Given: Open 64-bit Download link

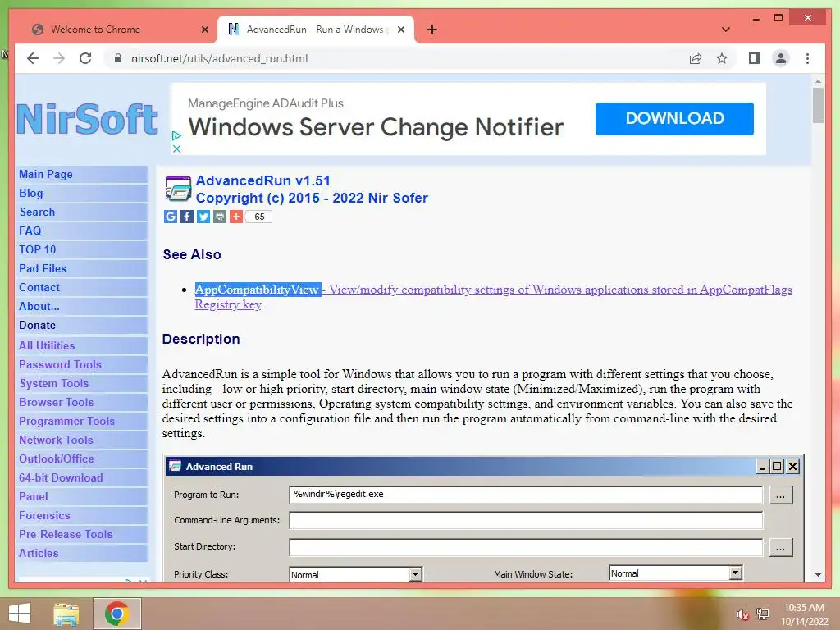Looking at the screenshot, I should coord(61,477).
